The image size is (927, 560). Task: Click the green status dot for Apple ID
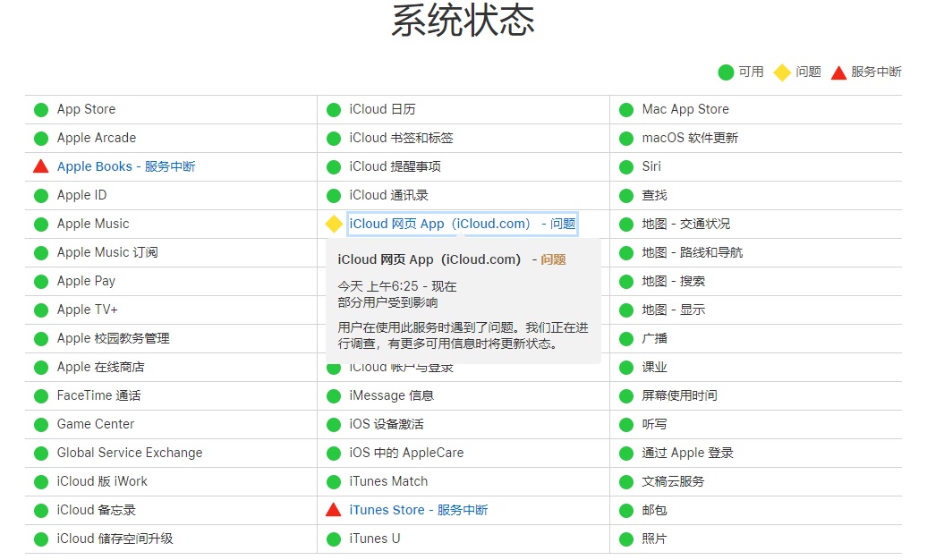point(41,196)
